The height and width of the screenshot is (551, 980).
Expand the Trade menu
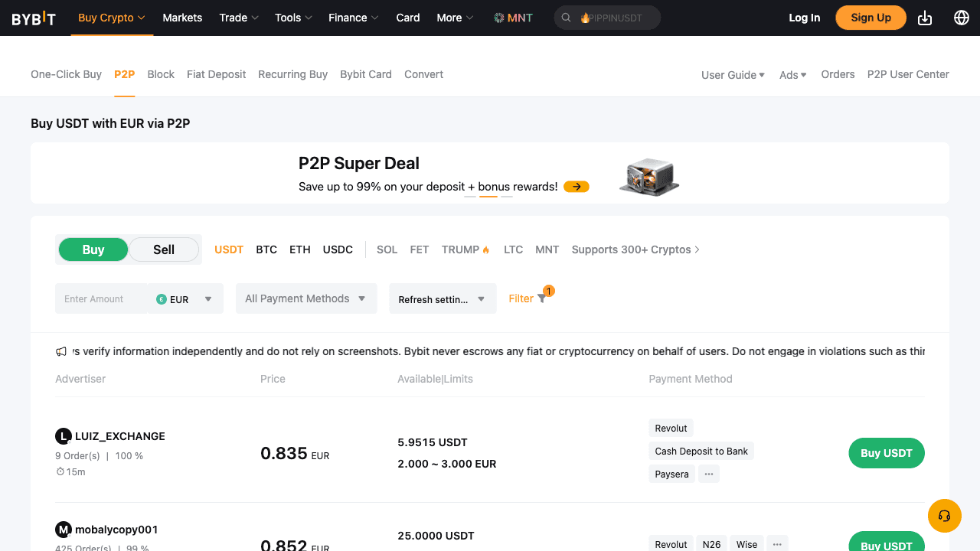tap(239, 18)
